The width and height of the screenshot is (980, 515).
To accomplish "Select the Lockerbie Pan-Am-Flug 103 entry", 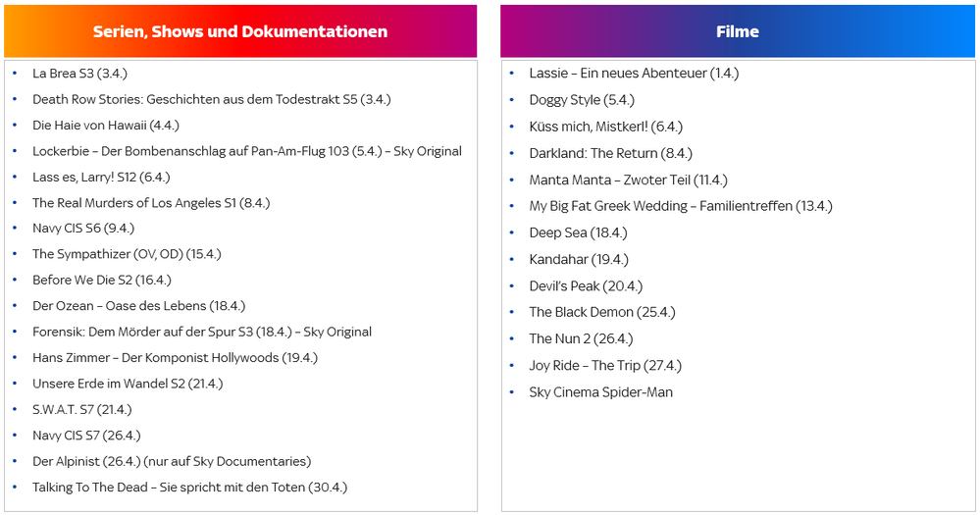I will point(246,151).
